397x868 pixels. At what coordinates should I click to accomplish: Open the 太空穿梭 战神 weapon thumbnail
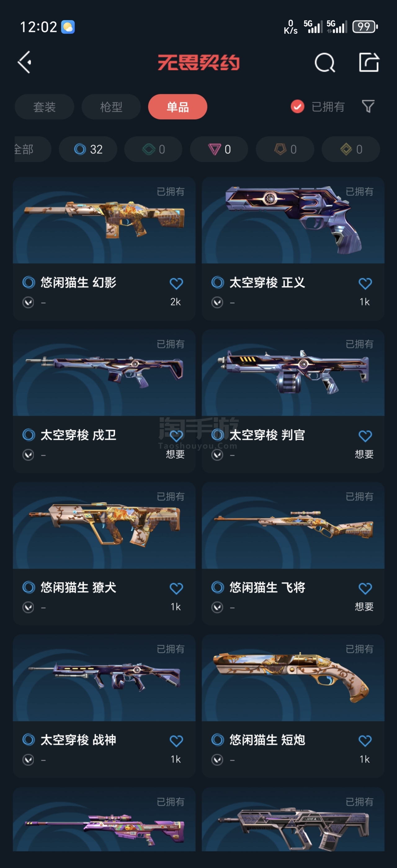(104, 678)
